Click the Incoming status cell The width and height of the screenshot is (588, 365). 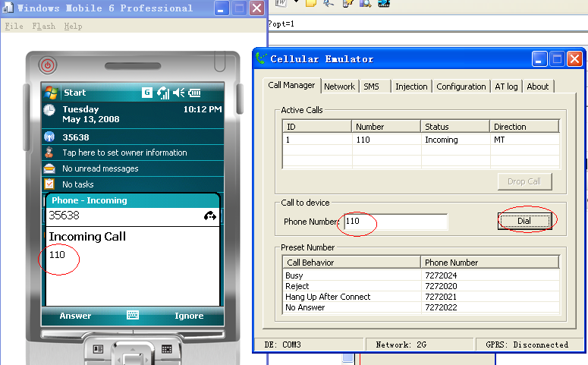442,140
